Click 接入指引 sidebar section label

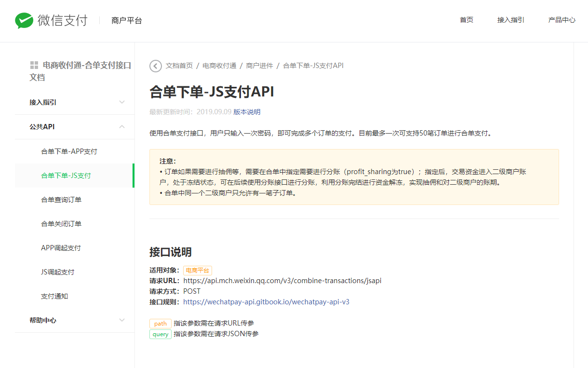pyautogui.click(x=43, y=102)
